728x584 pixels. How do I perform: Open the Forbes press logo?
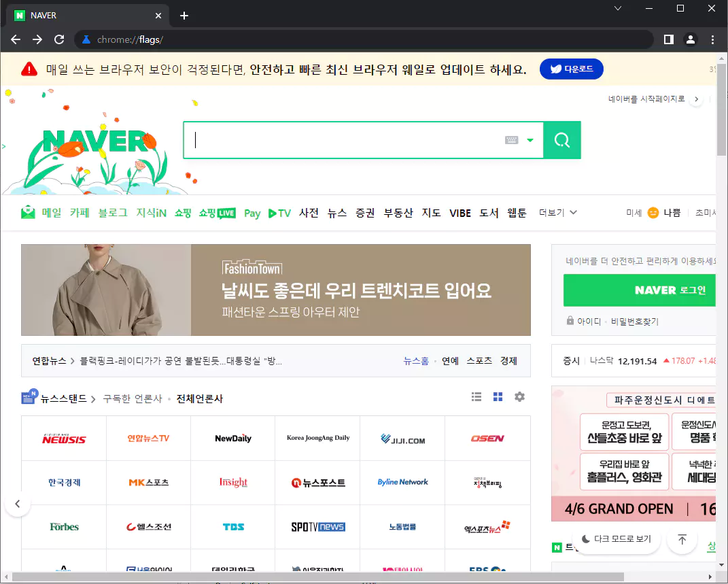(64, 527)
